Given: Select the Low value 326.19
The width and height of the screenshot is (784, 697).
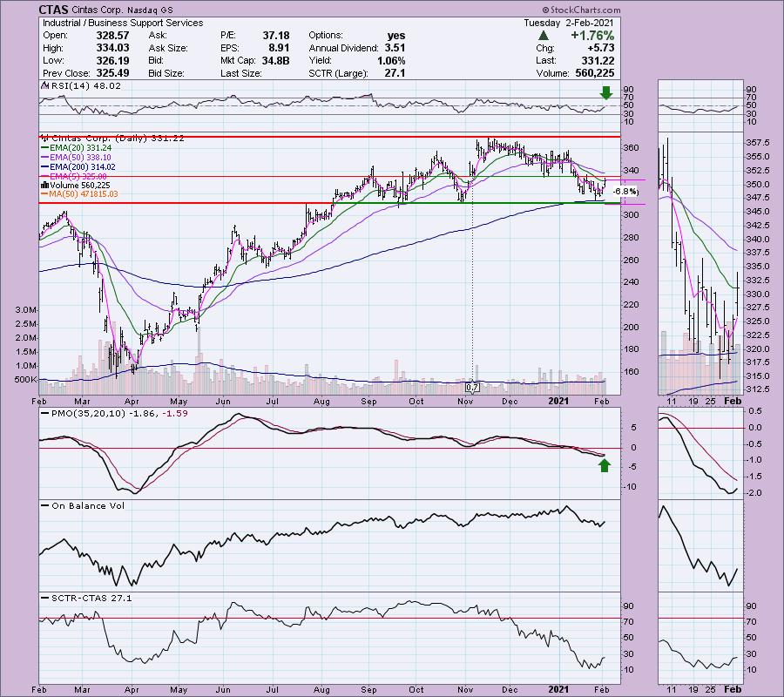Looking at the screenshot, I should point(112,60).
